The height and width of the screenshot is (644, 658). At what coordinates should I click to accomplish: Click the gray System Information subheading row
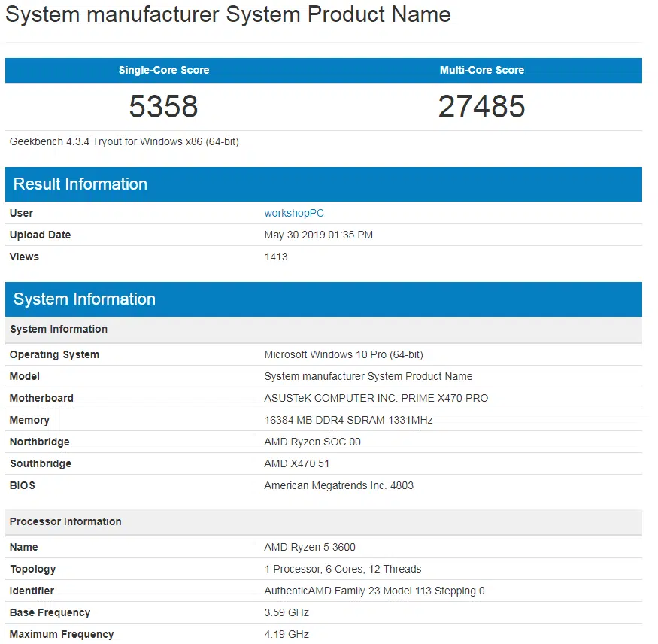[323, 329]
